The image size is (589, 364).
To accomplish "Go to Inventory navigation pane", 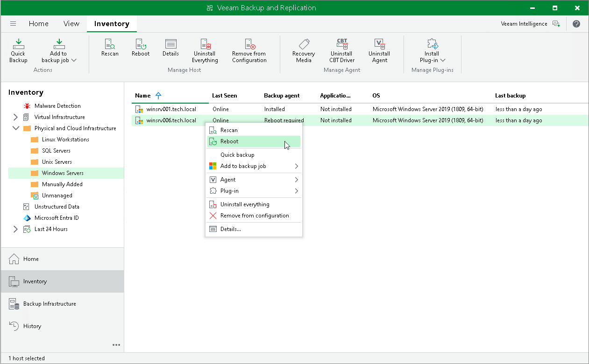I will coord(62,281).
